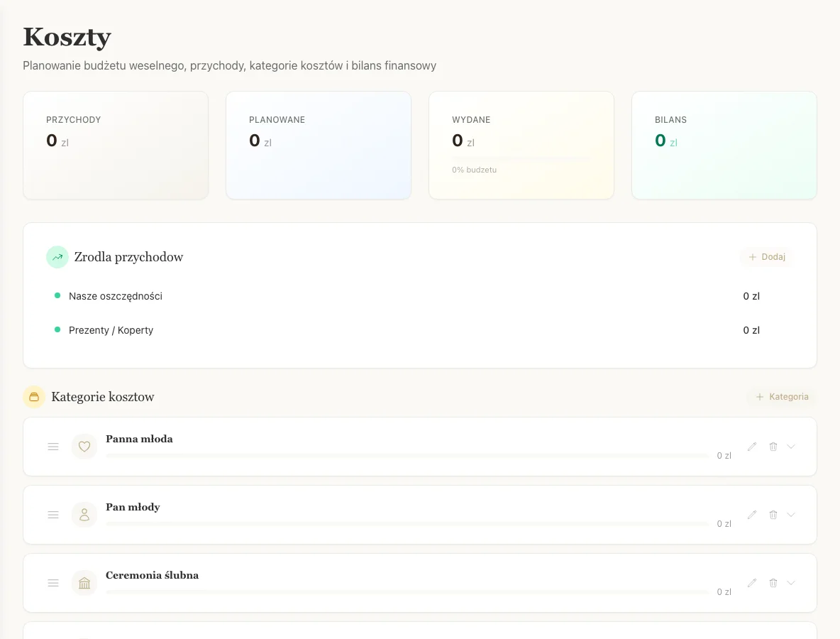Open the Bilans summary card
The image size is (840, 639).
pyautogui.click(x=724, y=146)
